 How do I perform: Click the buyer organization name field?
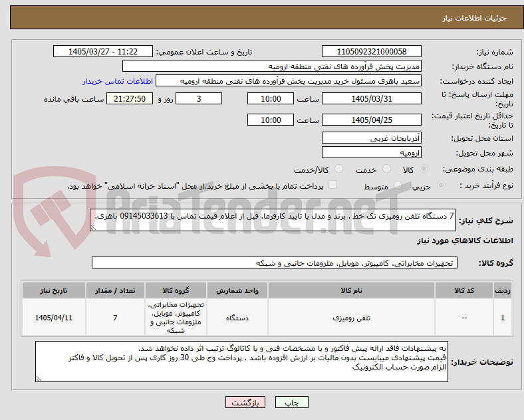[x=272, y=66]
